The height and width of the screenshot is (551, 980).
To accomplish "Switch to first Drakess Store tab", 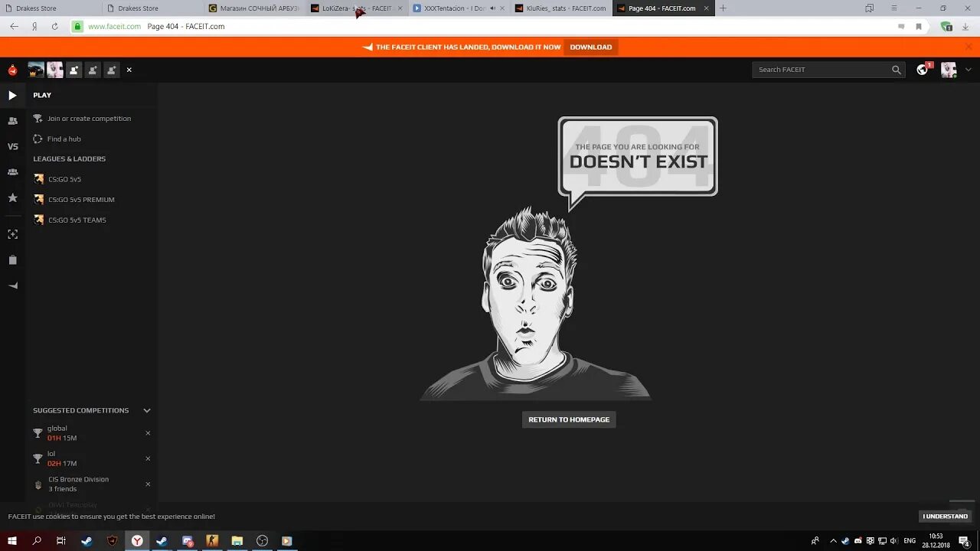I will (51, 8).
